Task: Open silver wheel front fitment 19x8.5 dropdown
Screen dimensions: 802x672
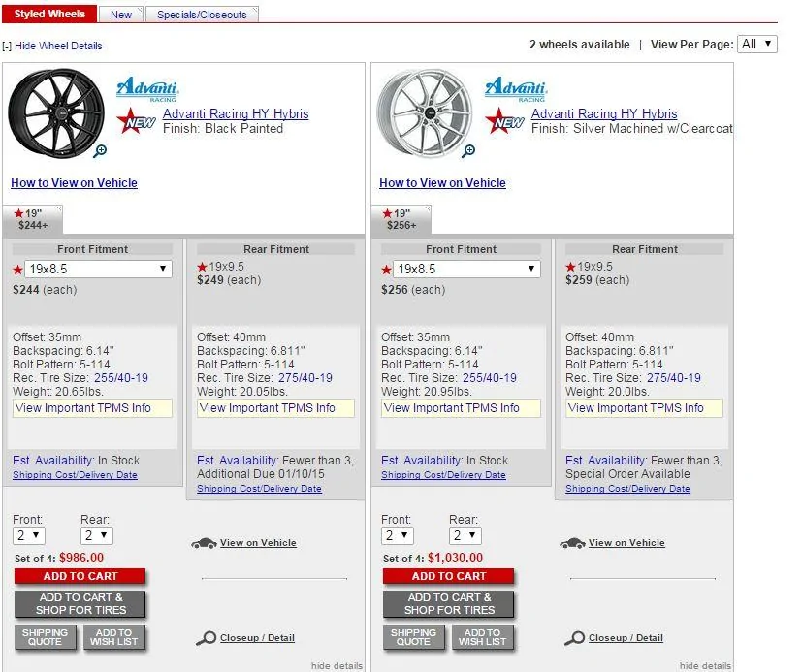Action: tap(466, 269)
